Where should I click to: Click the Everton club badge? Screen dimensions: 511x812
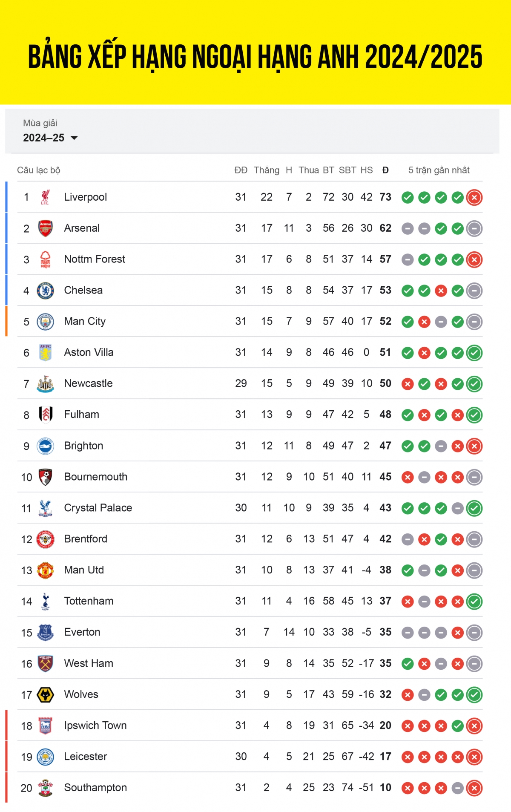(45, 633)
